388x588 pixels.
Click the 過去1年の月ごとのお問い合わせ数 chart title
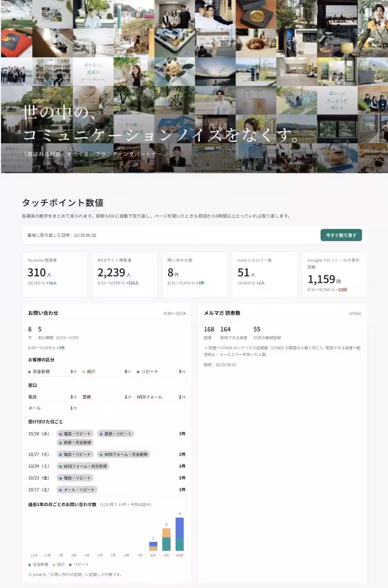tap(62, 505)
